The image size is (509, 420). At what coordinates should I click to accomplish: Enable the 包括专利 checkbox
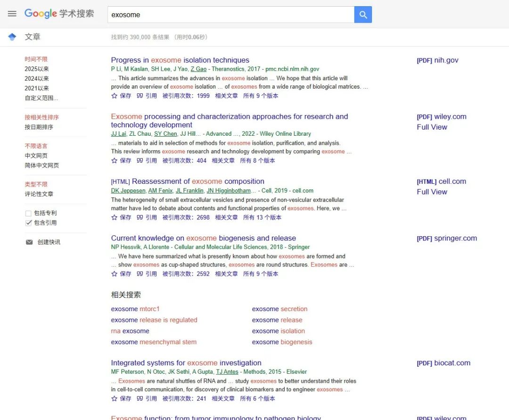pos(29,213)
